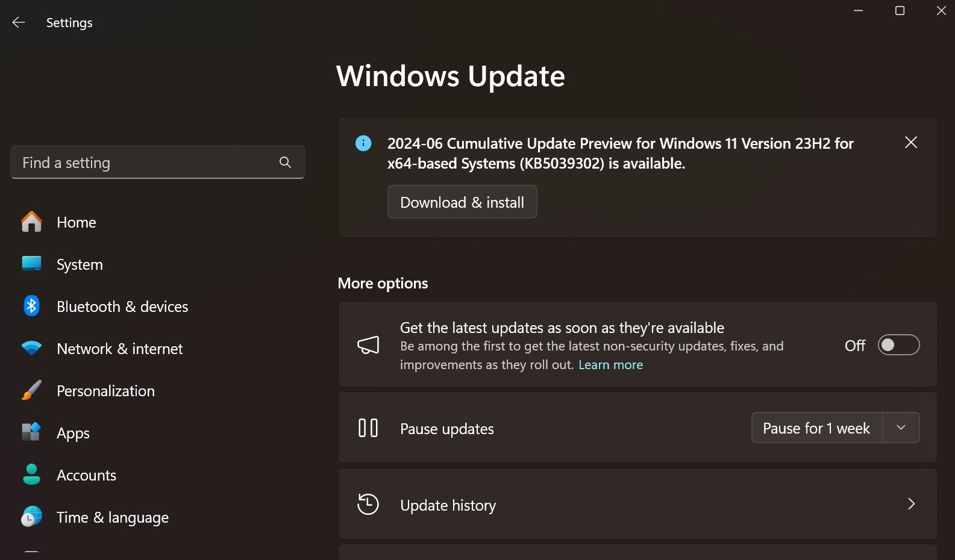Click the pause bars icon
The width and height of the screenshot is (955, 560).
[368, 428]
